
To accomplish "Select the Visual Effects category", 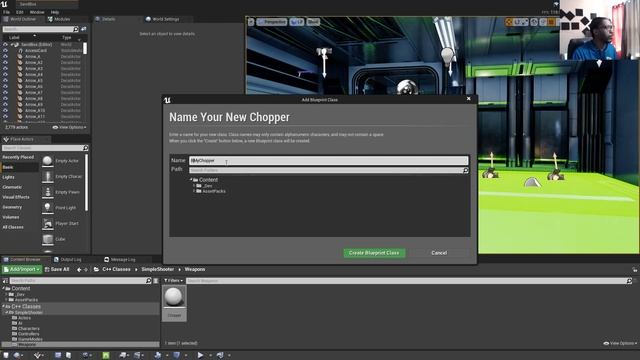I will click(x=16, y=197).
